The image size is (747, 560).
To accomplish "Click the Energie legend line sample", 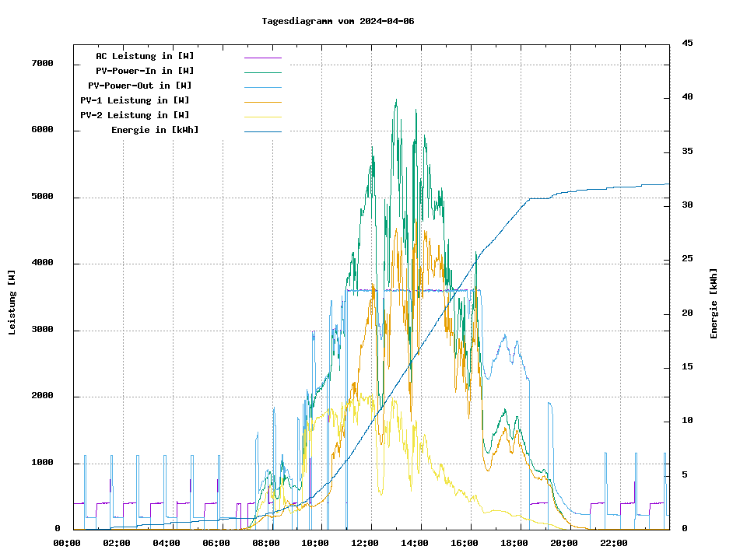I will pyautogui.click(x=262, y=131).
